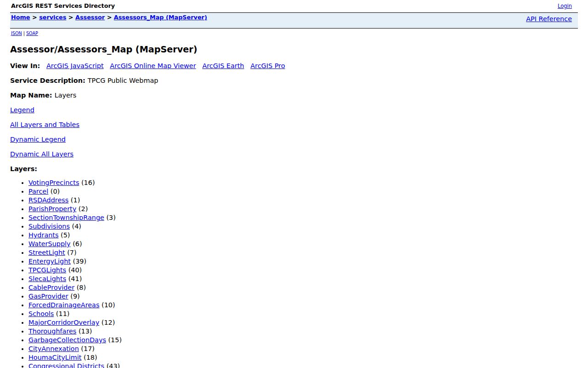Select the Subdivisions layer link

[49, 226]
